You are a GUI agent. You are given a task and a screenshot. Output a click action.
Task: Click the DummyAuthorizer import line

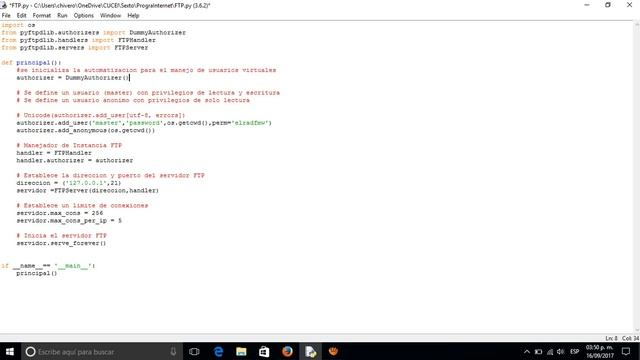(x=93, y=32)
